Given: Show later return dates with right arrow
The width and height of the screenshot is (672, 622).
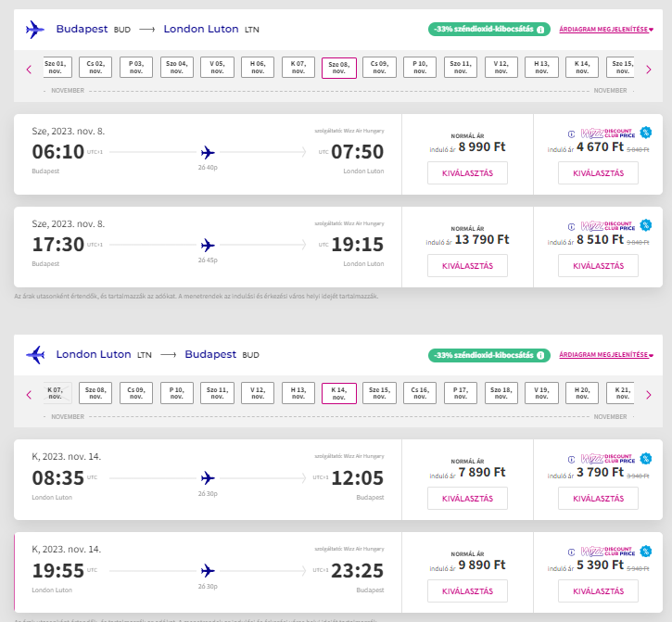Looking at the screenshot, I should pos(648,394).
